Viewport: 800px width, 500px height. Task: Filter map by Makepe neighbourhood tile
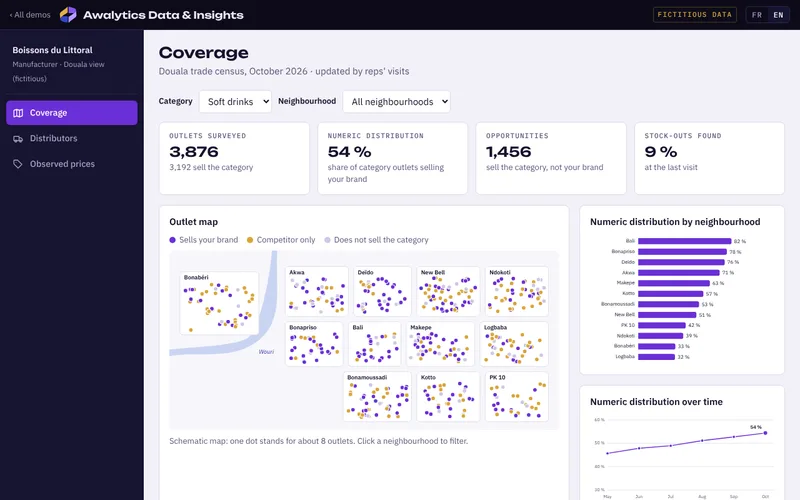coord(440,344)
